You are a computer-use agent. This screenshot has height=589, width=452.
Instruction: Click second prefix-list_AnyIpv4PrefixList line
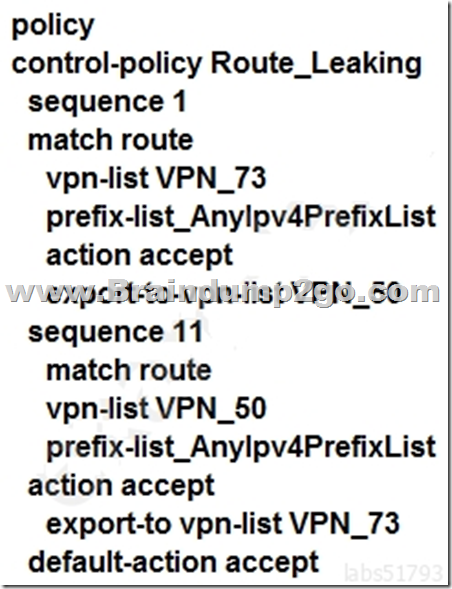click(x=241, y=448)
